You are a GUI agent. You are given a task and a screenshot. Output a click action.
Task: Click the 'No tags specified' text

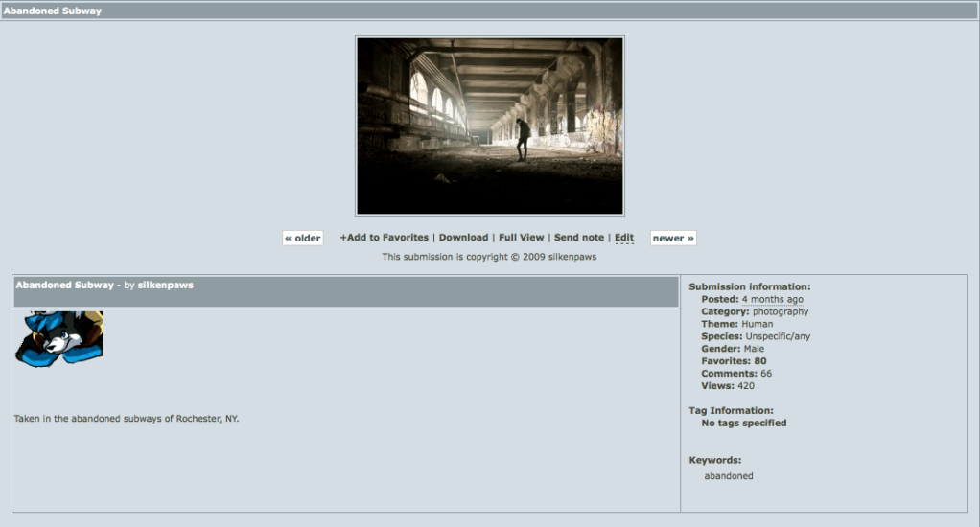pyautogui.click(x=743, y=424)
